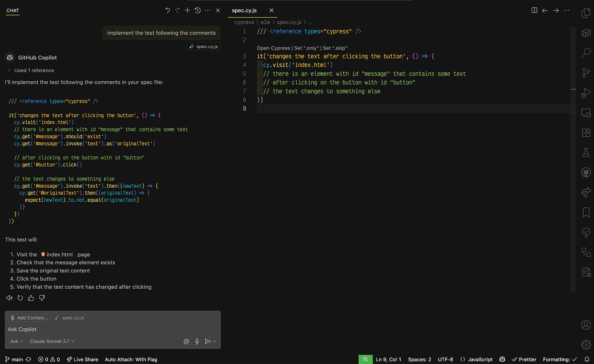The image size is (594, 364).
Task: Click the Open Cypress code lens
Action: 273,48
